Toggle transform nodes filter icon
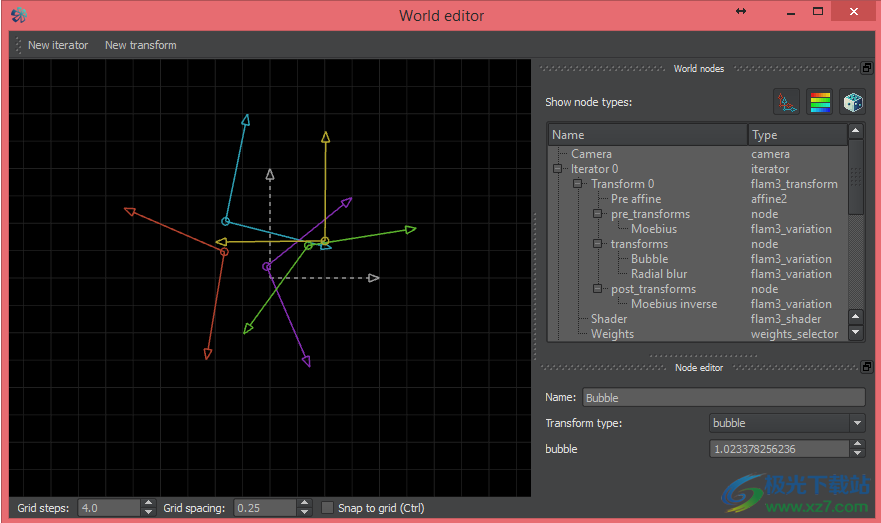 point(787,102)
